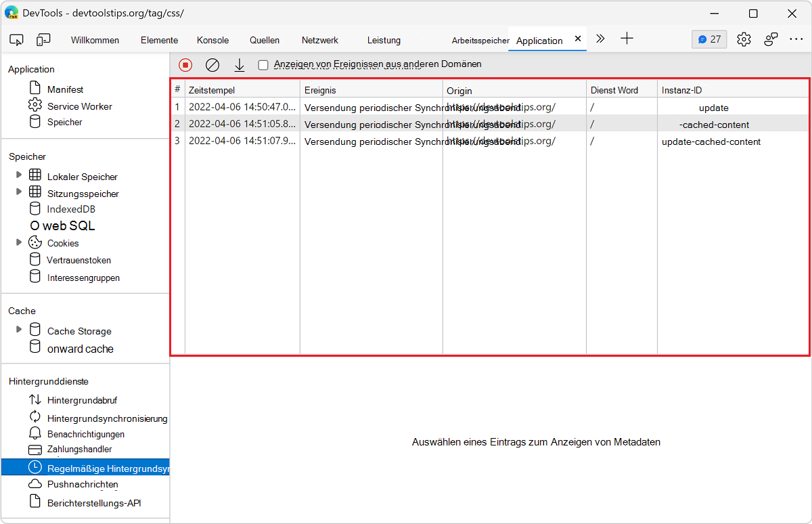812x524 pixels.
Task: Sort by the Origin column header
Action: click(x=514, y=90)
